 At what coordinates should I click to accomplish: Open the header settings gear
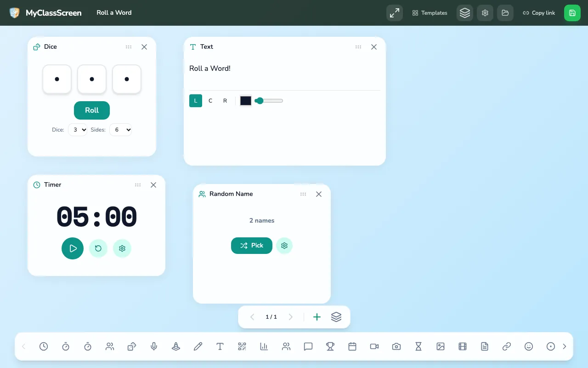485,13
